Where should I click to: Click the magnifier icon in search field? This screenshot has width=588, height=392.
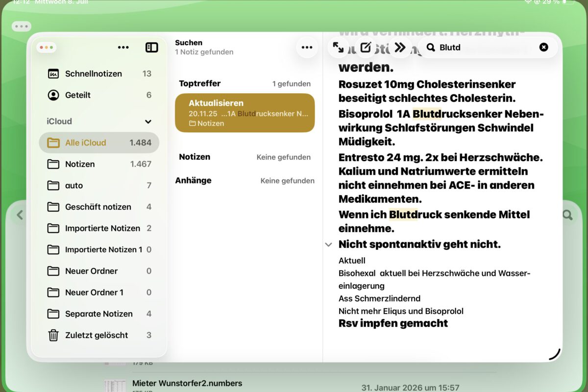(431, 48)
